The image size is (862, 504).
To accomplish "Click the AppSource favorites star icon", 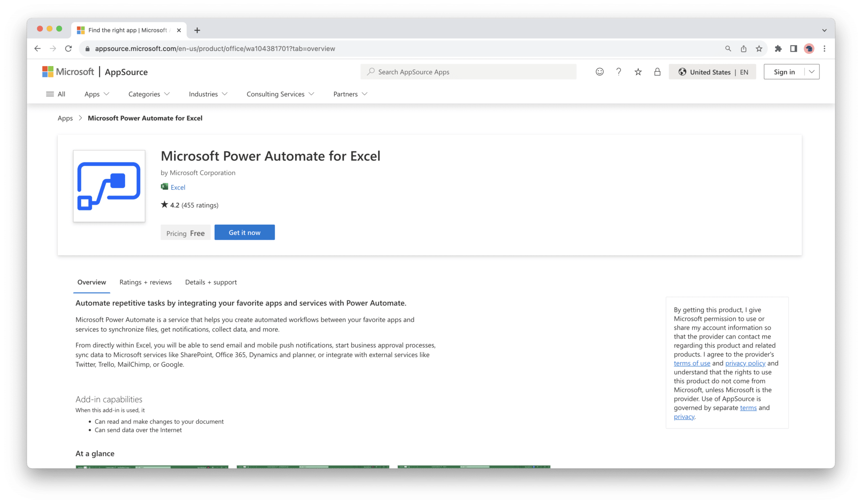I will (638, 72).
